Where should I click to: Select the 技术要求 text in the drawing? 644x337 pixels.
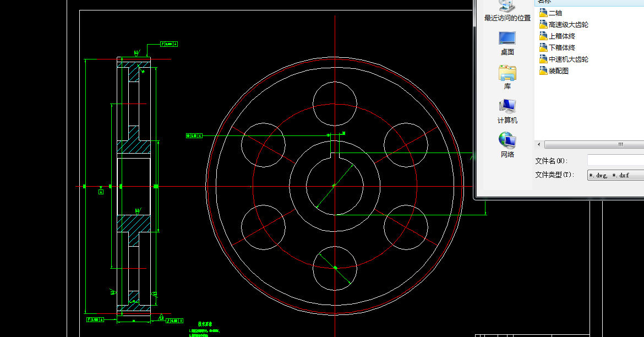205,324
